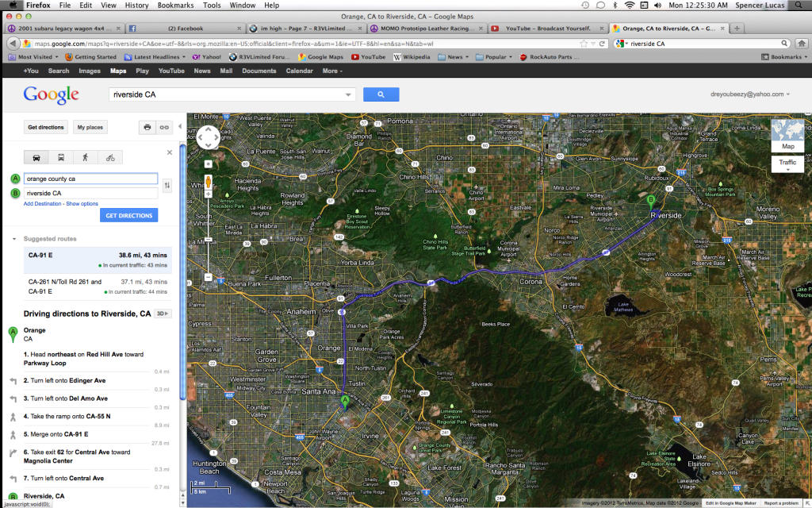Click the Time Machine icon in menu bar
The image size is (812, 508).
585,6
